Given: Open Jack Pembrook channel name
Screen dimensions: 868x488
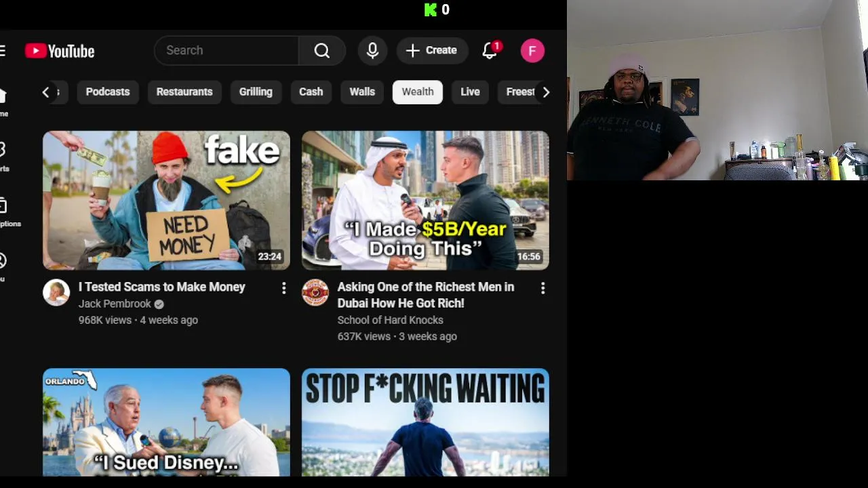Looking at the screenshot, I should tap(115, 304).
